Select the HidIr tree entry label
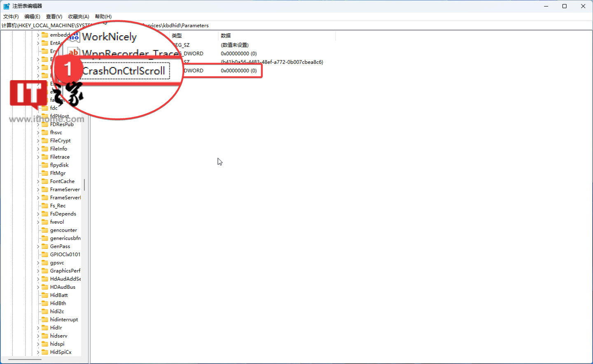This screenshot has height=364, width=593. [x=56, y=328]
